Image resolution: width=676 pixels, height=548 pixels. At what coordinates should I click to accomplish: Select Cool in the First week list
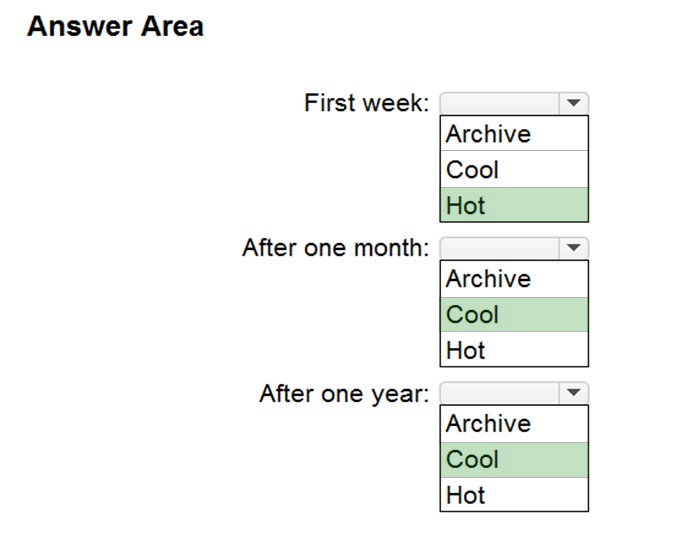pos(514,170)
